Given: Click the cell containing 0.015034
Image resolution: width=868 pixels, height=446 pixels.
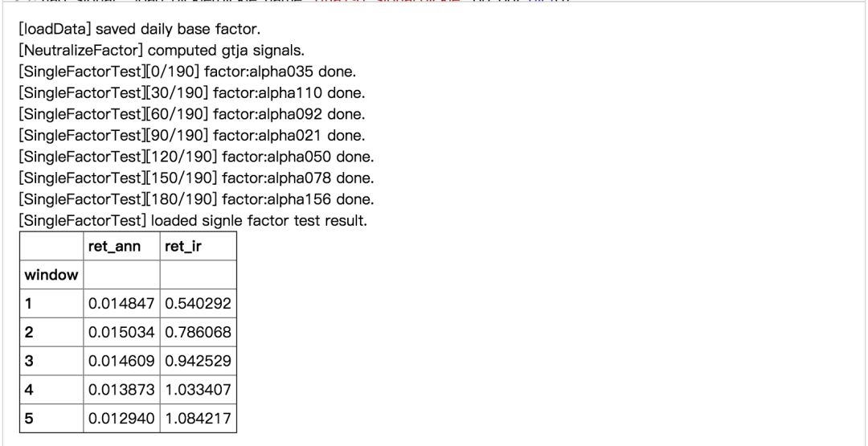Looking at the screenshot, I should [x=121, y=333].
